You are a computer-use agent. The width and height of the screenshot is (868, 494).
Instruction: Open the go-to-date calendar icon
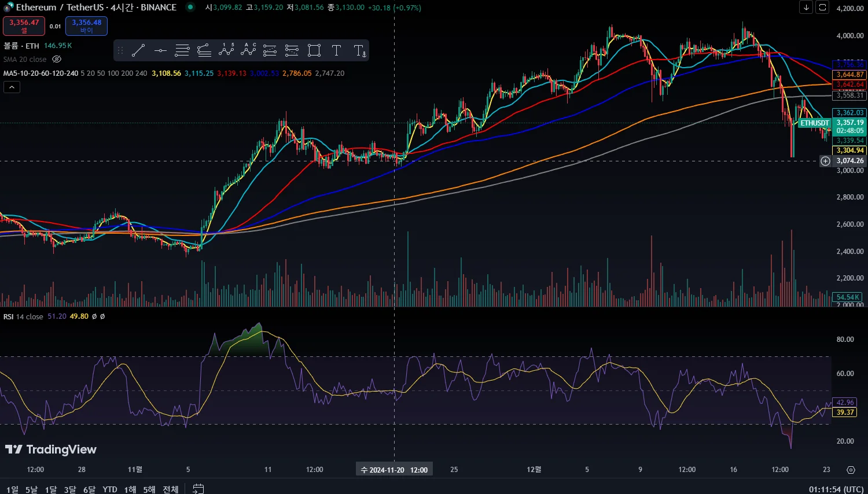198,489
